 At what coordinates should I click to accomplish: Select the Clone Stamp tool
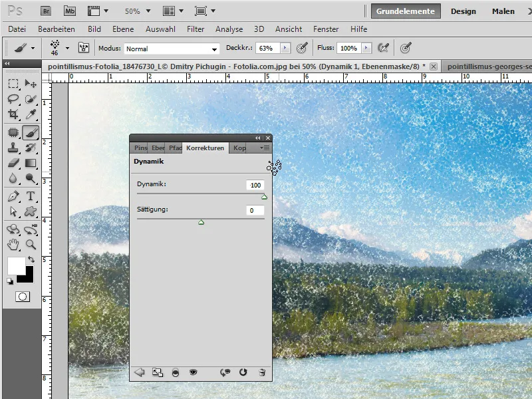point(13,148)
